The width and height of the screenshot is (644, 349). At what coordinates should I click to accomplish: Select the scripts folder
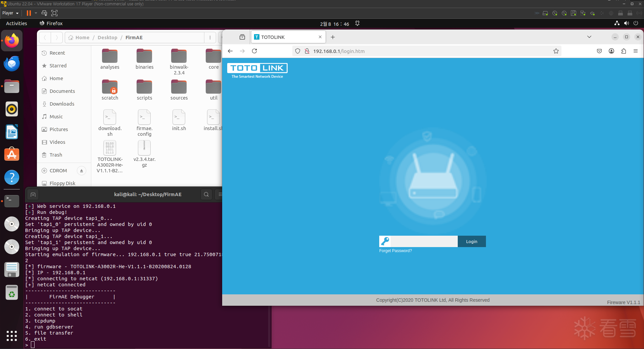pos(144,90)
